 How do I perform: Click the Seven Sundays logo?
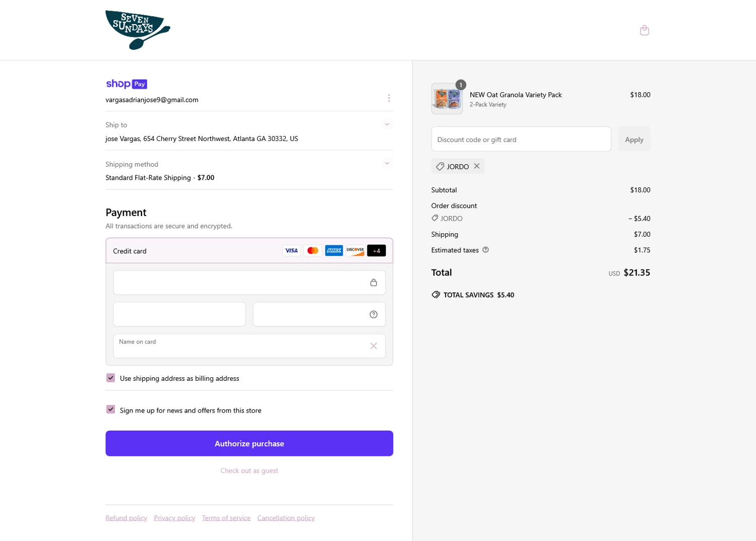point(138,30)
